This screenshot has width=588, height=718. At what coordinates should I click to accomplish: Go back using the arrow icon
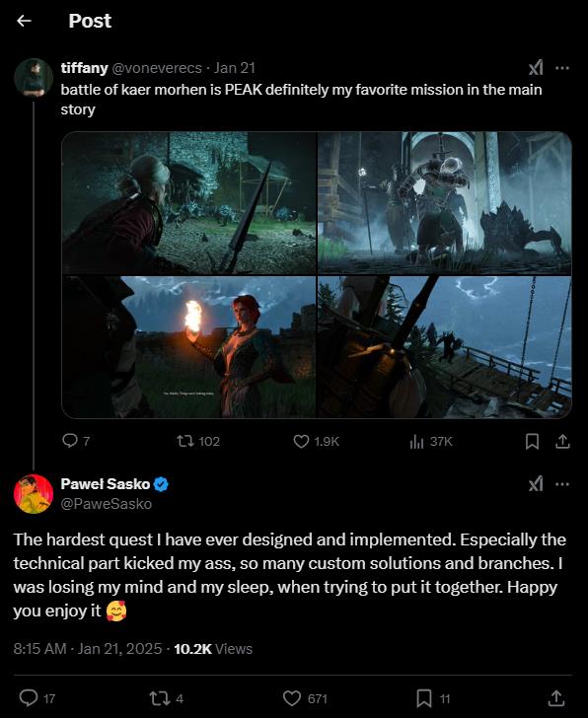24,21
